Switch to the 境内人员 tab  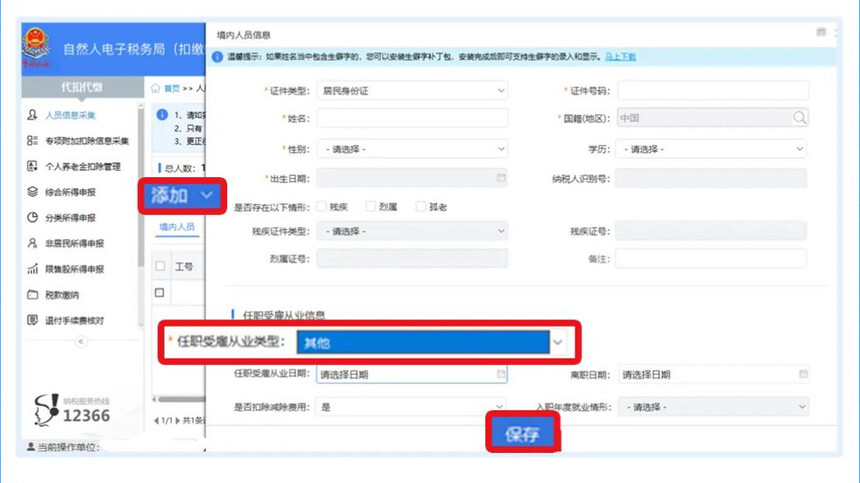point(177,227)
